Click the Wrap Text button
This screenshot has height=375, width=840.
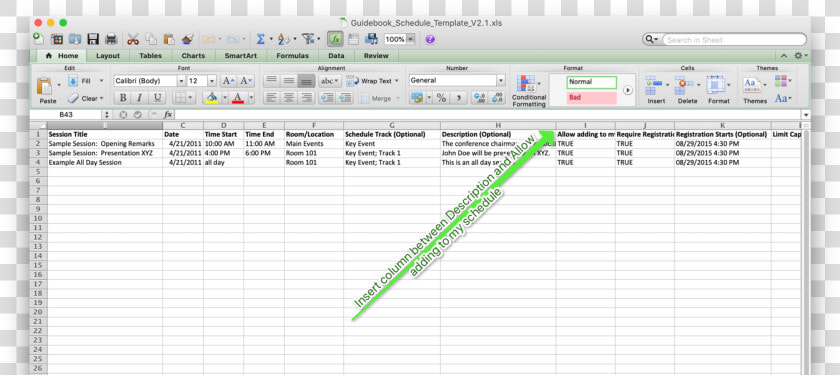coord(373,81)
